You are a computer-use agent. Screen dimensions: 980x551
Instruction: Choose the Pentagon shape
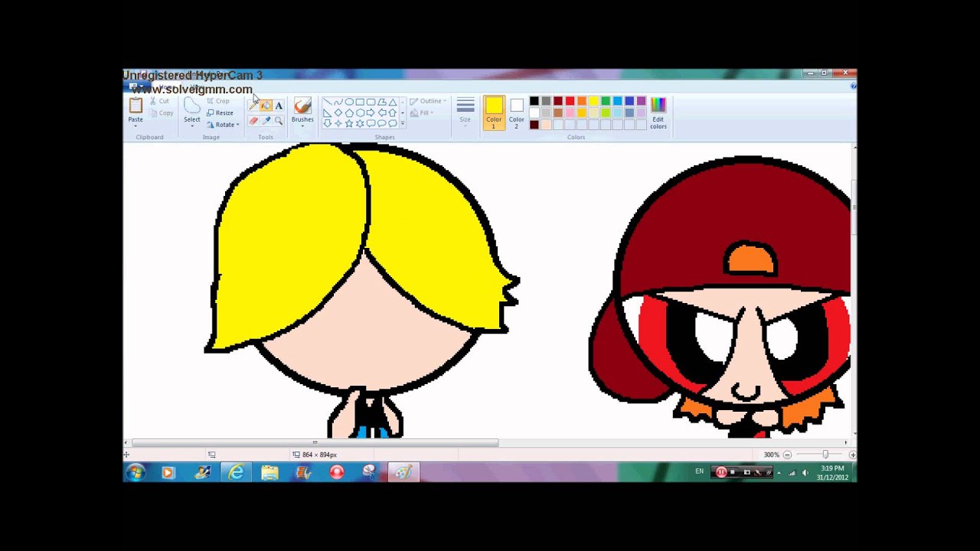[x=349, y=112]
